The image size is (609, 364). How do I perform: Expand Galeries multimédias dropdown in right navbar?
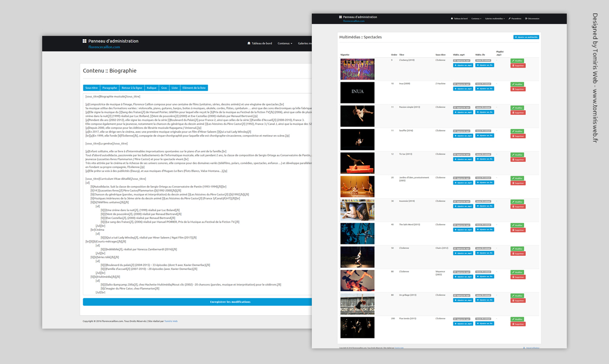(494, 19)
